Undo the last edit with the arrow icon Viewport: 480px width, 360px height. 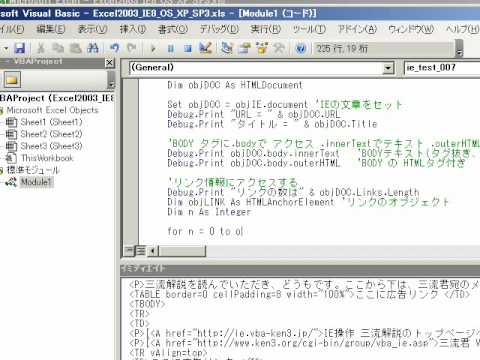115,48
